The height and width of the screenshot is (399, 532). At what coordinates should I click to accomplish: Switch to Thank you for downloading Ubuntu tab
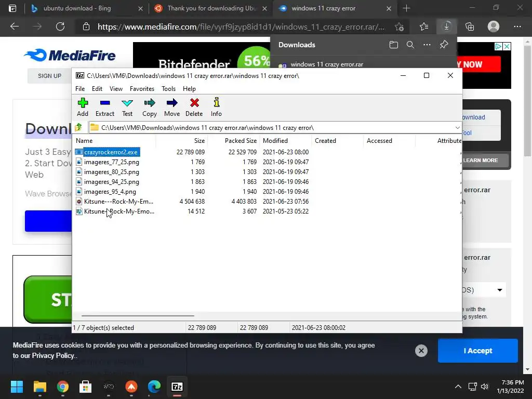click(211, 8)
